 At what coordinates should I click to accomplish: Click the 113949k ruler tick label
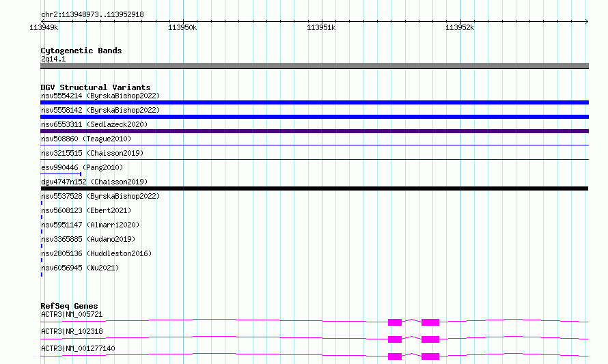tap(44, 27)
